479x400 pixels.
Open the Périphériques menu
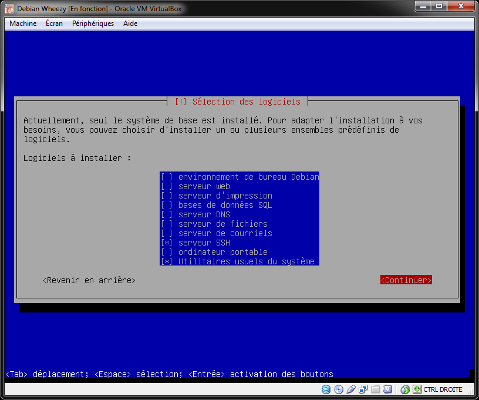pos(93,23)
